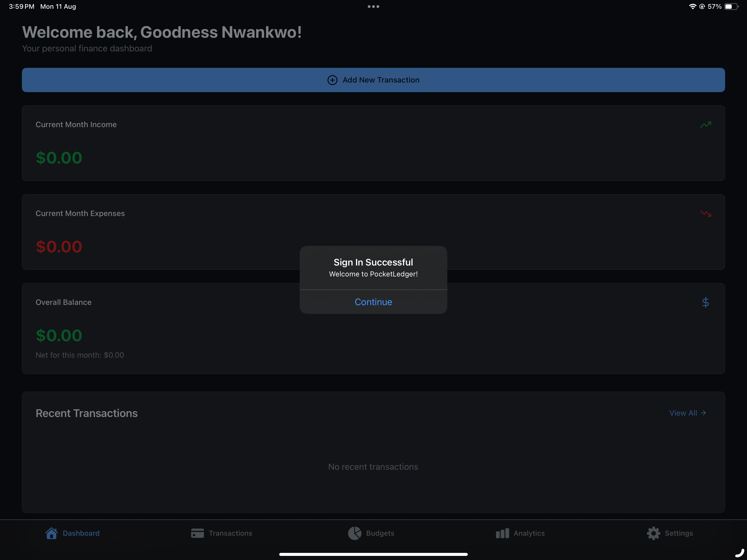The image size is (747, 560).
Task: Click the green $0.00 income amount
Action: tap(59, 157)
